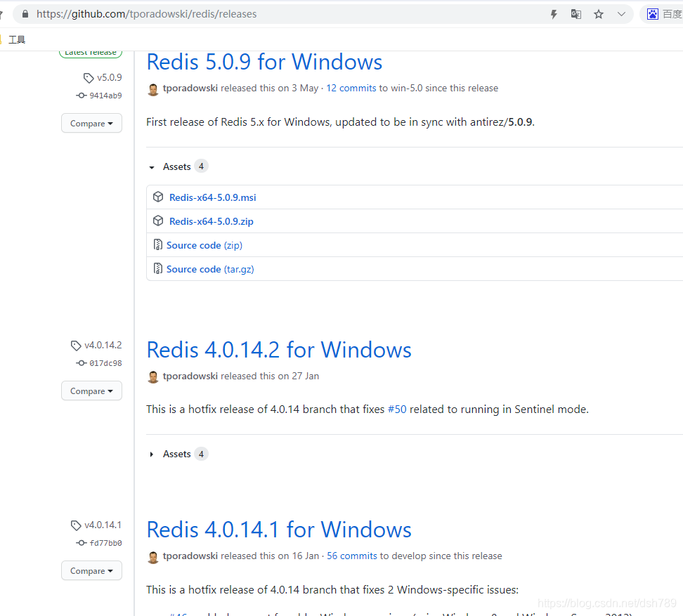
Task: Click the Baidu paw search icon
Action: 652,14
